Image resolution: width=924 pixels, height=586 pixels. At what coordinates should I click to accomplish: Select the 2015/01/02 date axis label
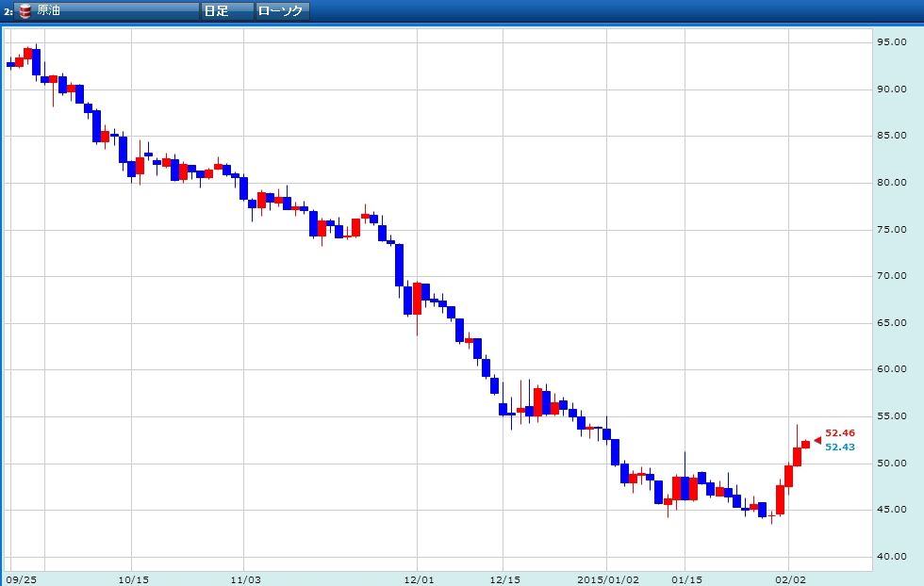point(608,578)
